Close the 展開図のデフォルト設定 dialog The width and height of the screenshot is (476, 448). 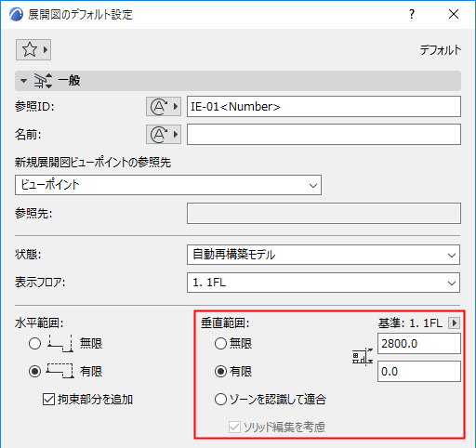(x=454, y=14)
